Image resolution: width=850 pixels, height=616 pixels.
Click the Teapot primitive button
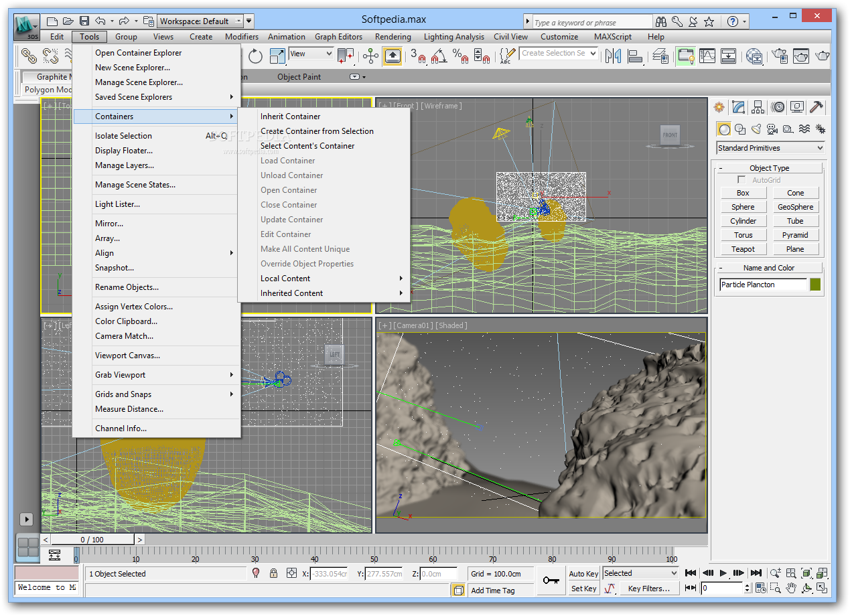click(743, 249)
